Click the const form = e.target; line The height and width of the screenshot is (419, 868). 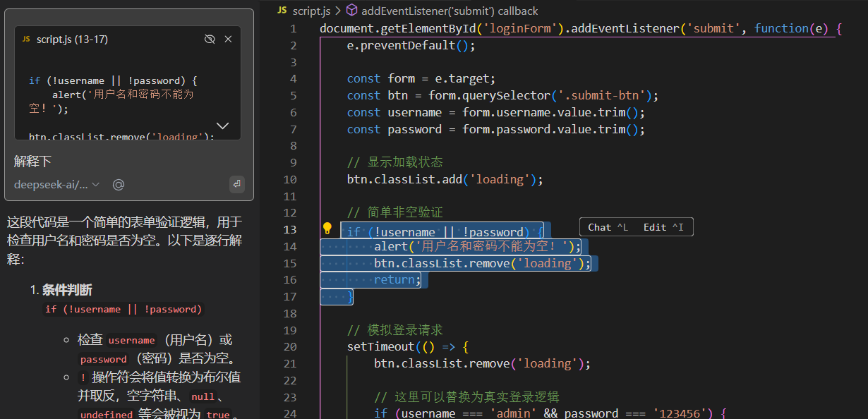[421, 78]
